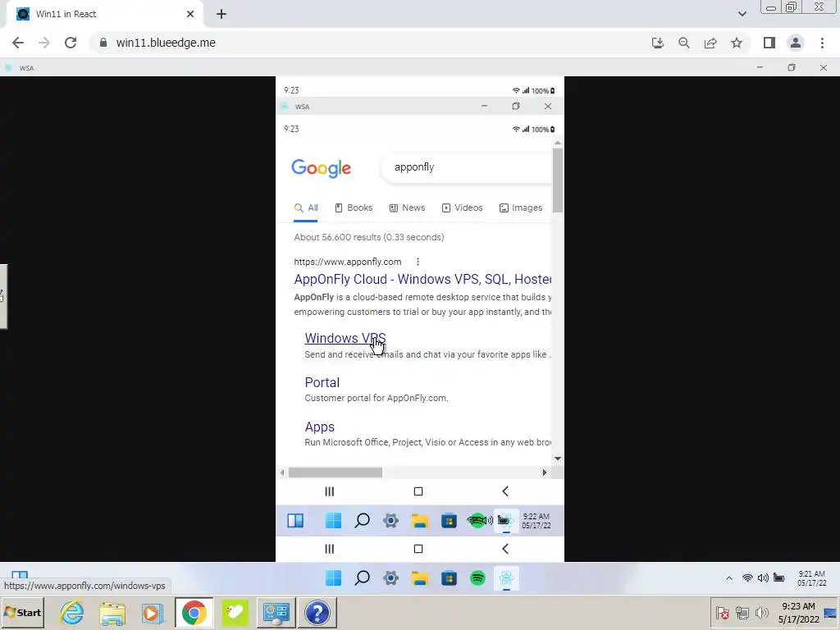Open the Windows VPS sitelink
This screenshot has height=630, width=840.
345,339
